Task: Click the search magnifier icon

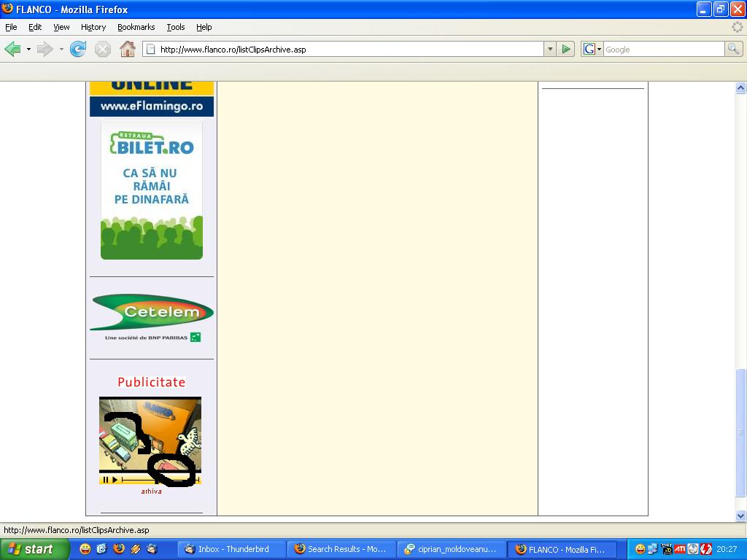Action: pyautogui.click(x=733, y=49)
